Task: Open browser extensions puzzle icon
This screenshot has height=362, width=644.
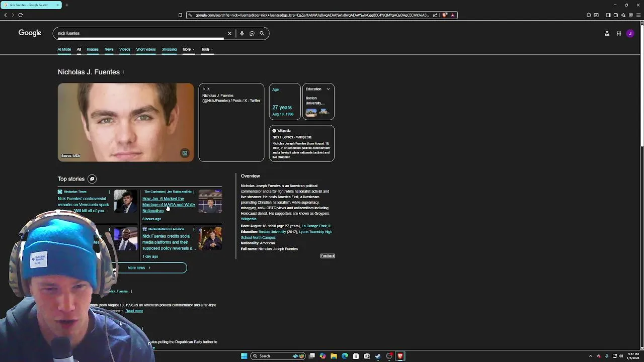Action: coord(589,15)
